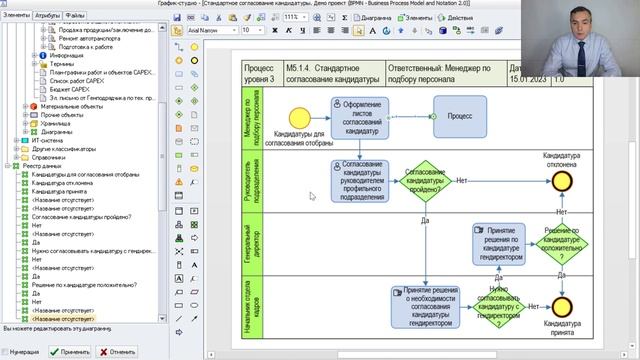Select the text A tool in palette

[x=194, y=265]
